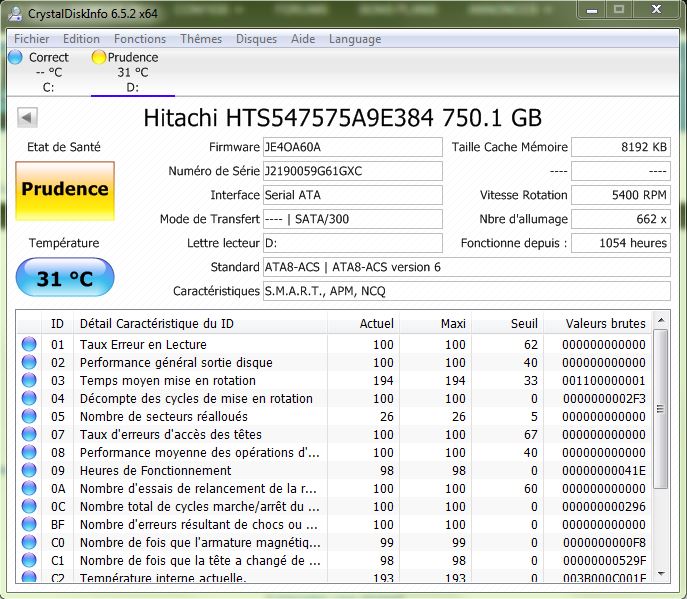Click raw value 00000000529F

point(604,560)
